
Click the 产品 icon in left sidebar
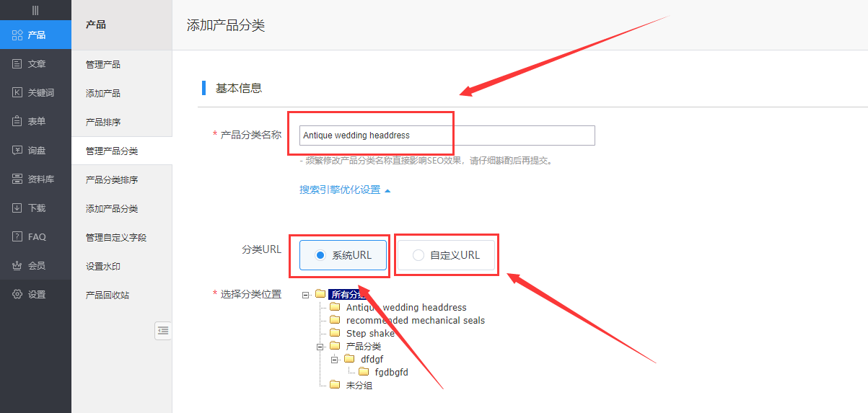[x=18, y=35]
